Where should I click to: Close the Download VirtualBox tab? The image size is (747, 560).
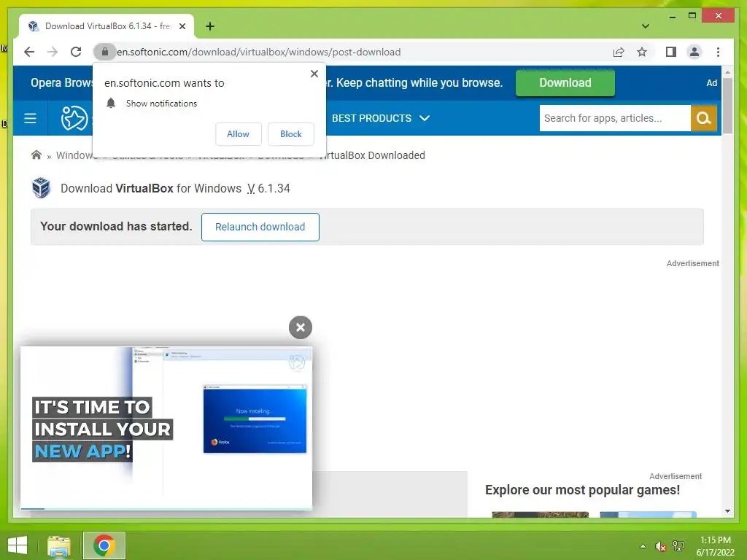coord(182,26)
